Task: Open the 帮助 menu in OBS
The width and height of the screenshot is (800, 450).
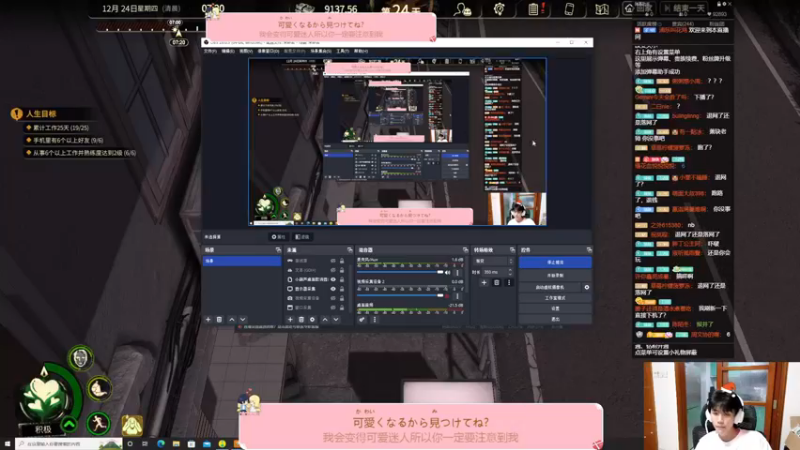Action: point(361,51)
